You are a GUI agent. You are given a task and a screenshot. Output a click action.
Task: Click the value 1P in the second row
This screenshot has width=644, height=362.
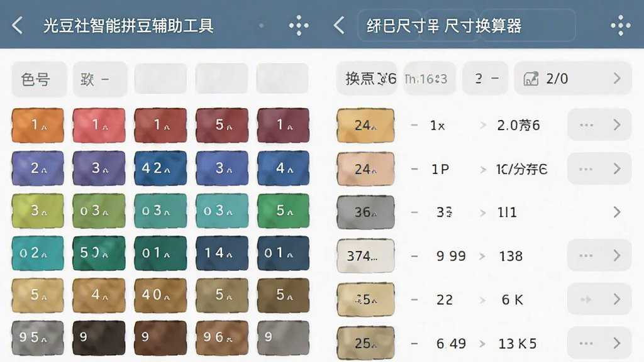point(440,169)
